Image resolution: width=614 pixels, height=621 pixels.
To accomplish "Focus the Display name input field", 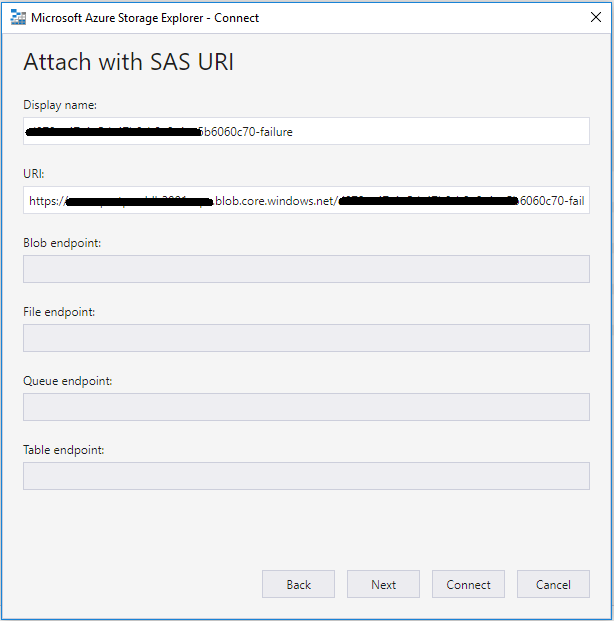I will tap(306, 131).
